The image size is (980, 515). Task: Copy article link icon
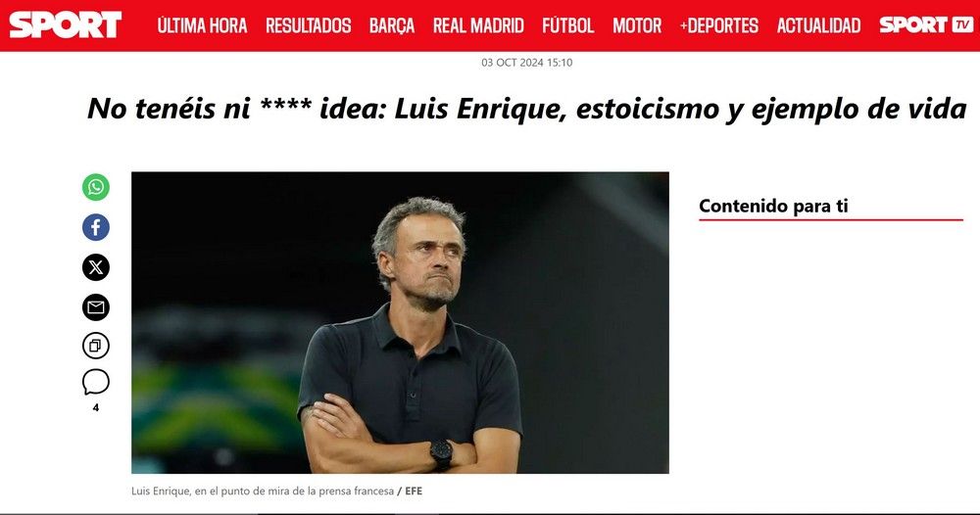click(x=96, y=346)
